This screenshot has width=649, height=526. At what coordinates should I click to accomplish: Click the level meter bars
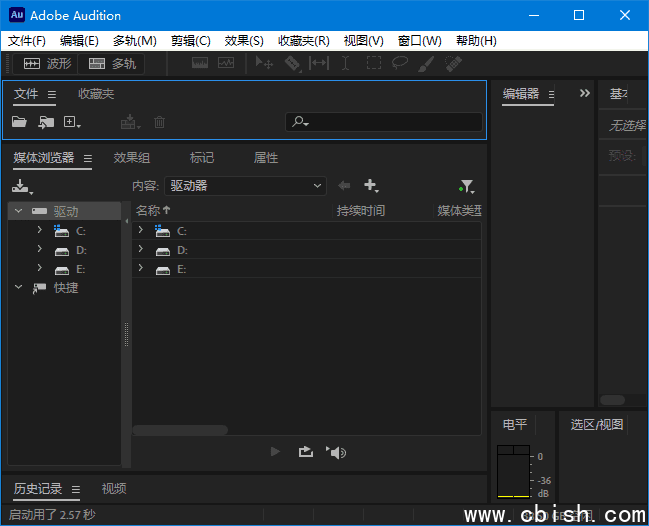513,471
